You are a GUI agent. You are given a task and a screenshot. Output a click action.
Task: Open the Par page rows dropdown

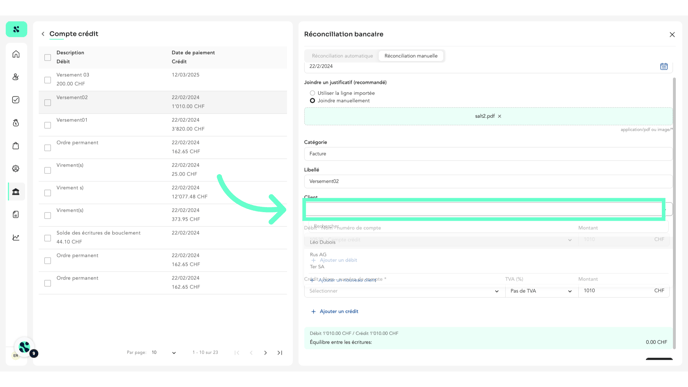click(163, 353)
